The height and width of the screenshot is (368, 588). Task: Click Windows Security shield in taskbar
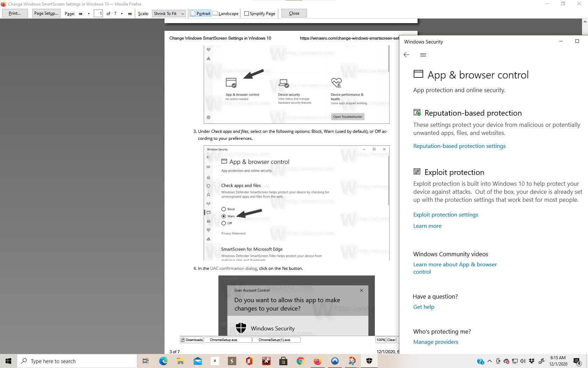click(x=369, y=361)
